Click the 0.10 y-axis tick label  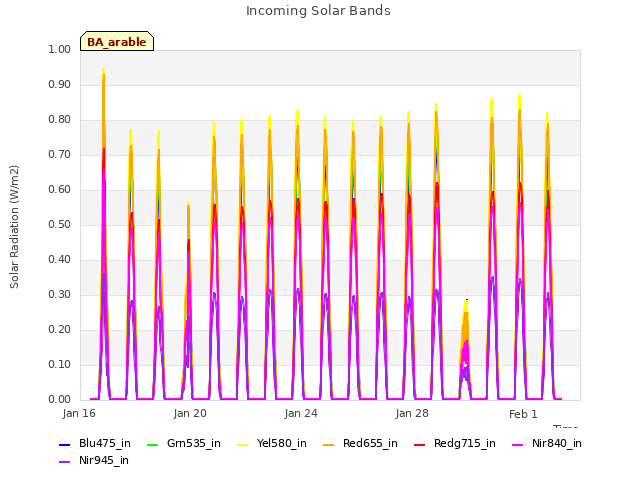coord(60,364)
